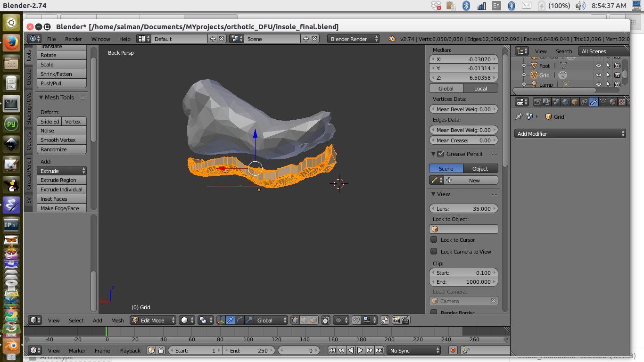Adjust the Lens value slider
644x362 pixels.
[x=463, y=208]
